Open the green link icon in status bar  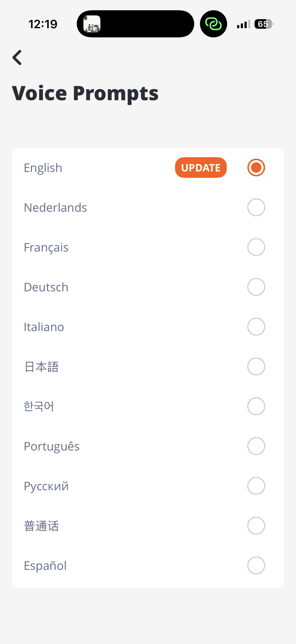[x=213, y=24]
